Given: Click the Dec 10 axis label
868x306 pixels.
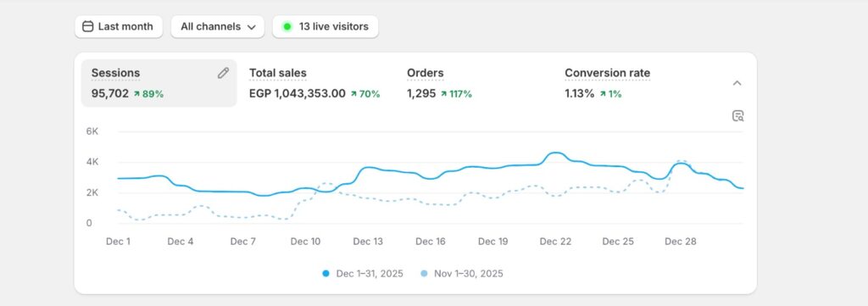Looking at the screenshot, I should [x=305, y=242].
